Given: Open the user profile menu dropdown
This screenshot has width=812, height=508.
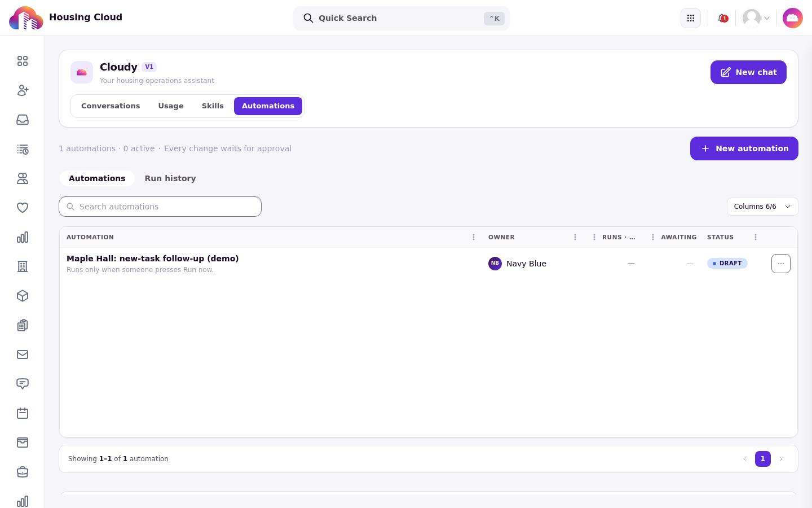Looking at the screenshot, I should tap(756, 18).
